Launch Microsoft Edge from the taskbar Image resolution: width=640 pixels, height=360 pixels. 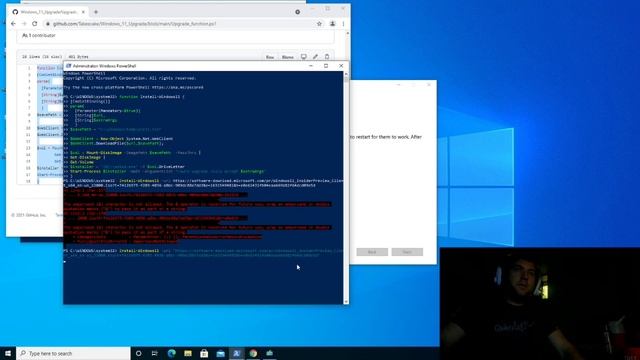tap(171, 353)
